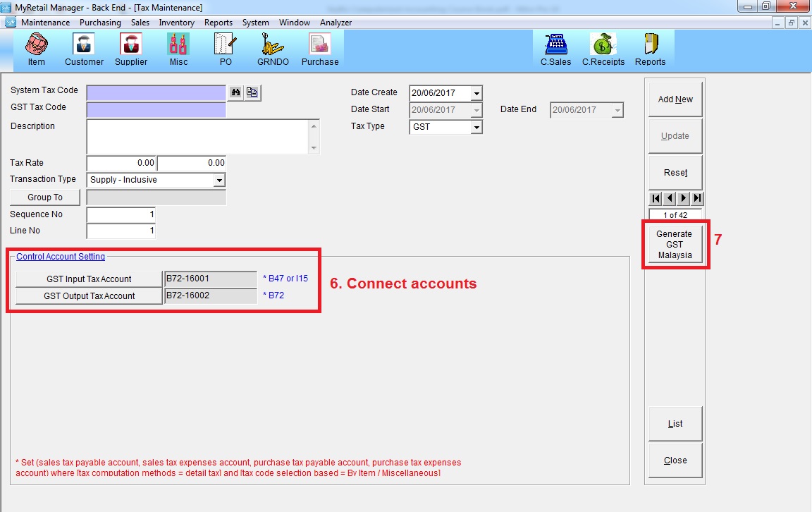Click the Add New button

coord(675,99)
